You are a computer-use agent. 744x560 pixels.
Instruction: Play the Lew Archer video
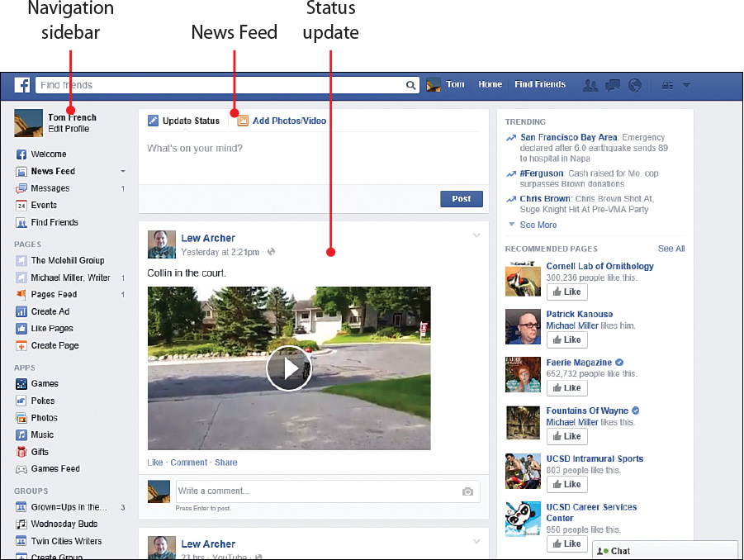(288, 368)
